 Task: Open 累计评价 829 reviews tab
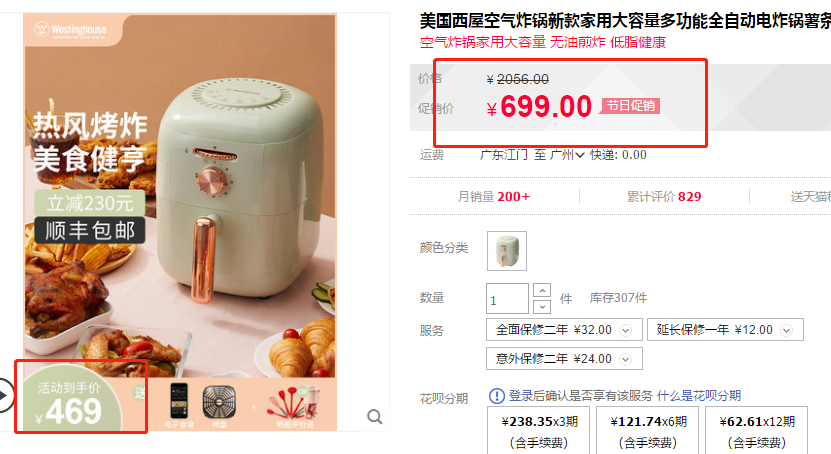[664, 197]
